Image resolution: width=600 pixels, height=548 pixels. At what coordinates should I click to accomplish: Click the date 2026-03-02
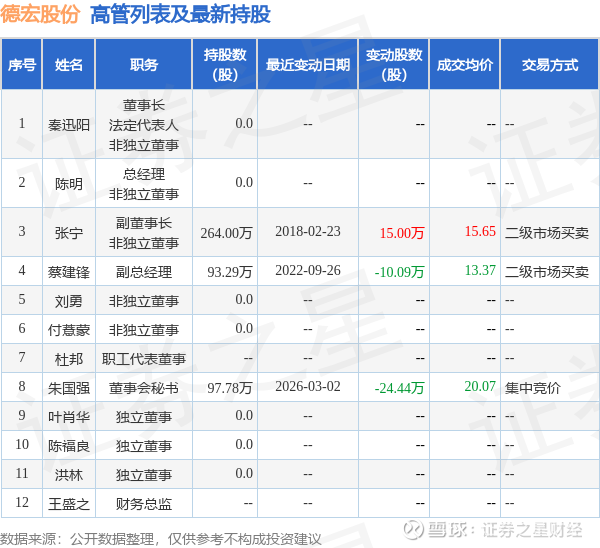pyautogui.click(x=308, y=387)
